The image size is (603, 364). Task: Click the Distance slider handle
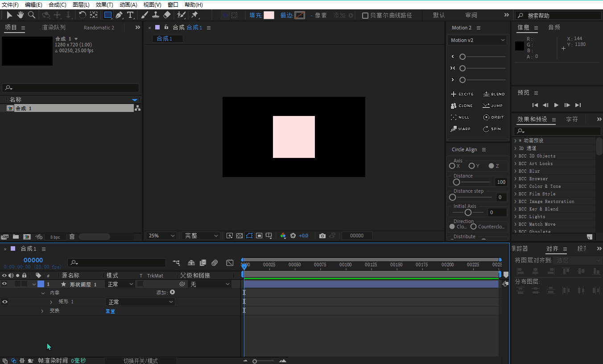click(x=456, y=182)
